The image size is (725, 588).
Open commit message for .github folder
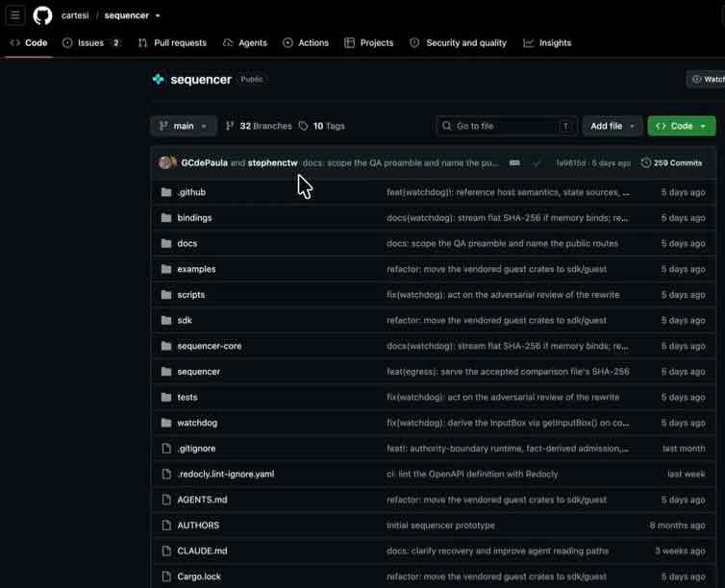[x=508, y=192]
